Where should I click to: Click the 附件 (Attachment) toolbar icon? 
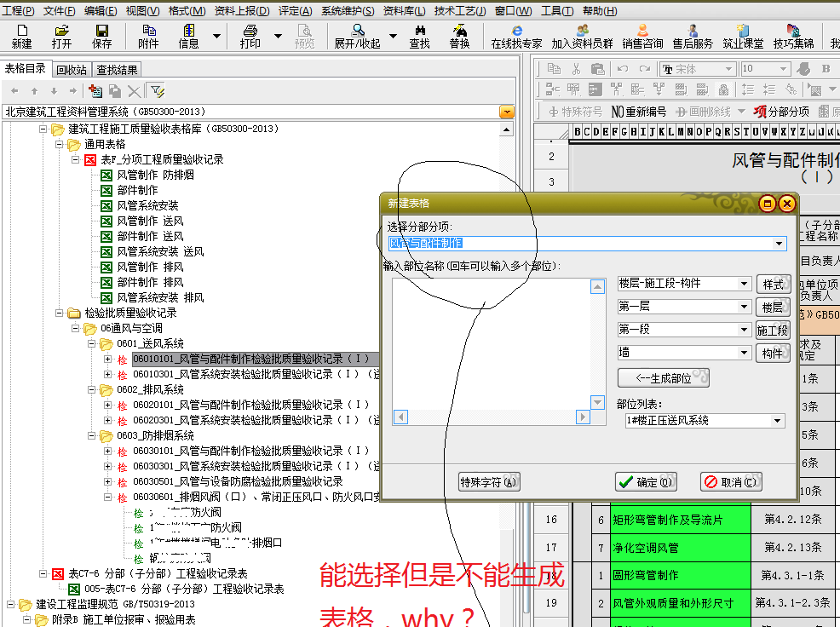(x=148, y=36)
